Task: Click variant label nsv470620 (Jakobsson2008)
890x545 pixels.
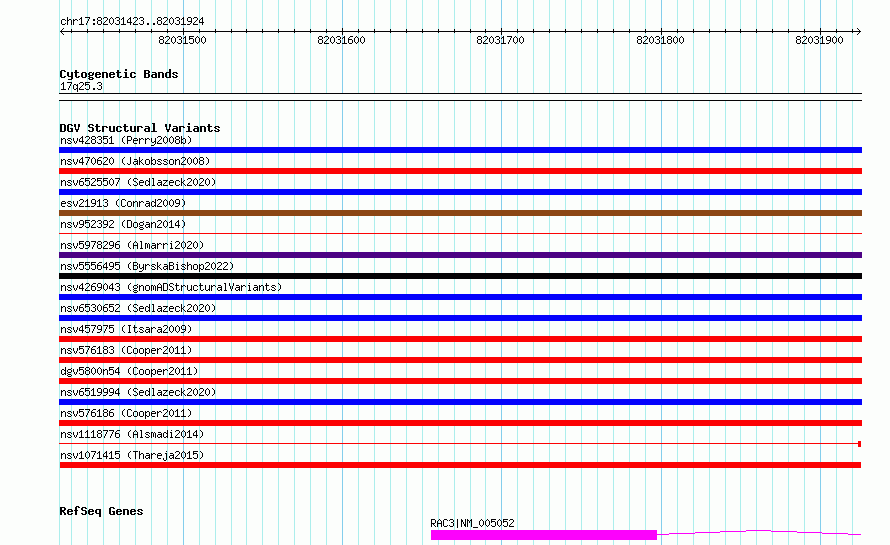Action: coord(135,161)
